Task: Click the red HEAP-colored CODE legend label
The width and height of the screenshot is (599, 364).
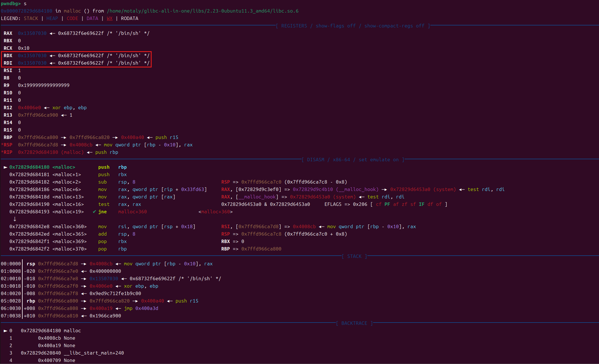Action: [x=72, y=19]
